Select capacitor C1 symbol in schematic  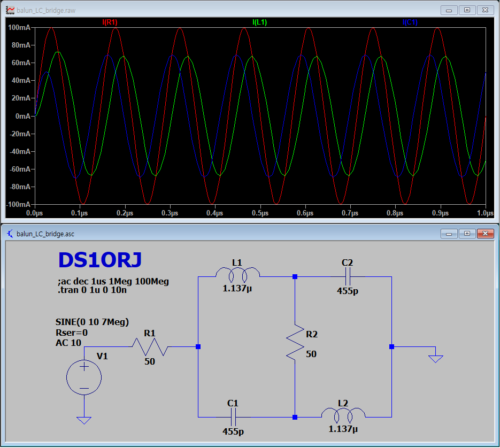coord(233,417)
